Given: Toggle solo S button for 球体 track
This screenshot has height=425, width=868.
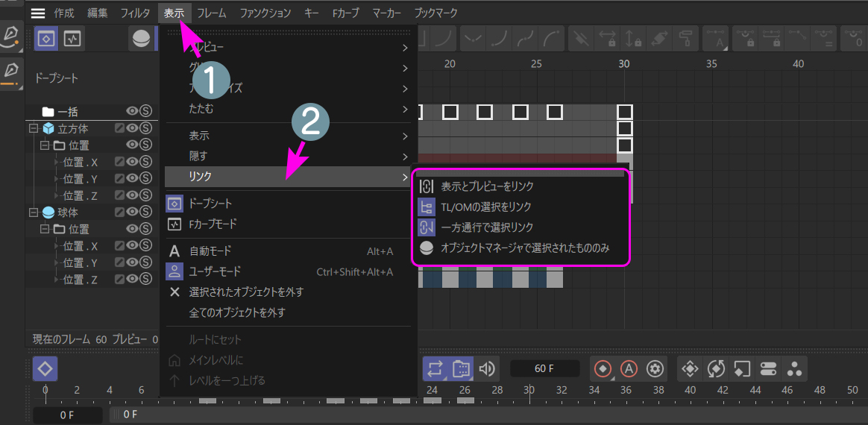Looking at the screenshot, I should click(145, 212).
